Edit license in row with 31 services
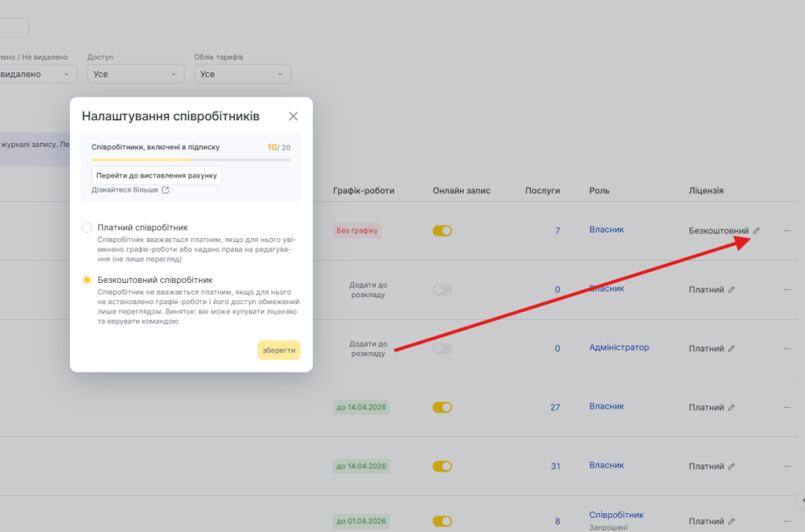 pyautogui.click(x=731, y=467)
